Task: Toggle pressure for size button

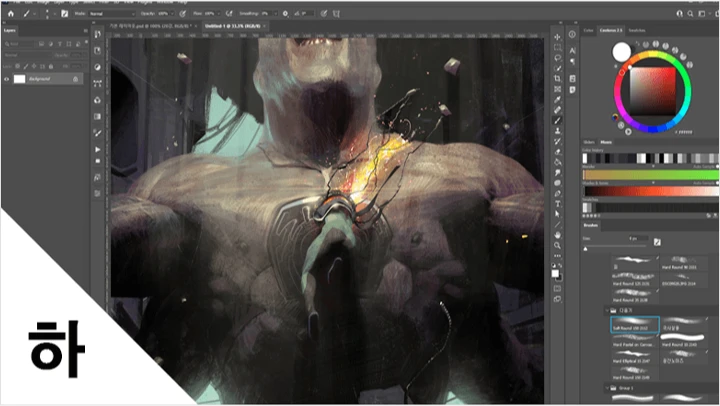Action: pyautogui.click(x=324, y=14)
